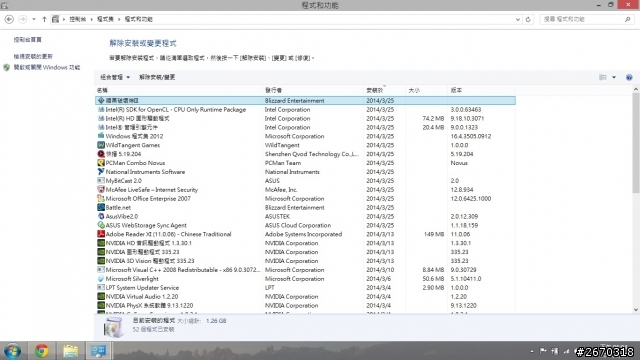Click the MyBitCast 2.0 icon
The image size is (640, 360).
[101, 180]
